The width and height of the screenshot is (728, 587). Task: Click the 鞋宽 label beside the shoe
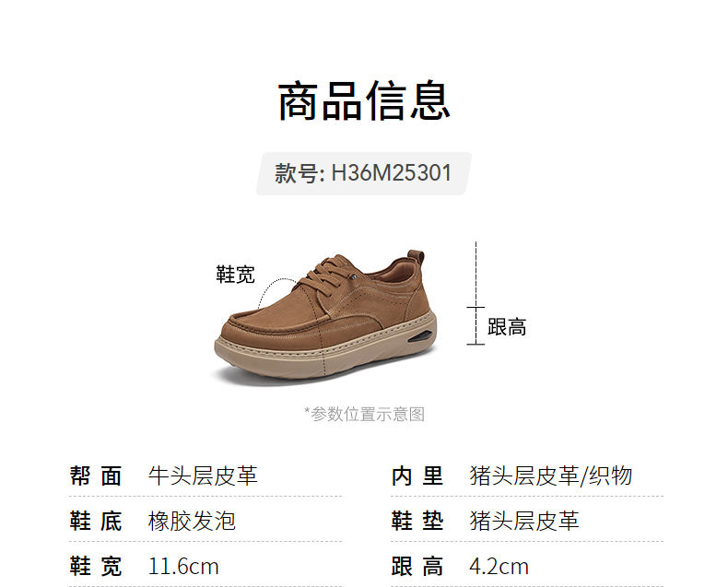[235, 275]
